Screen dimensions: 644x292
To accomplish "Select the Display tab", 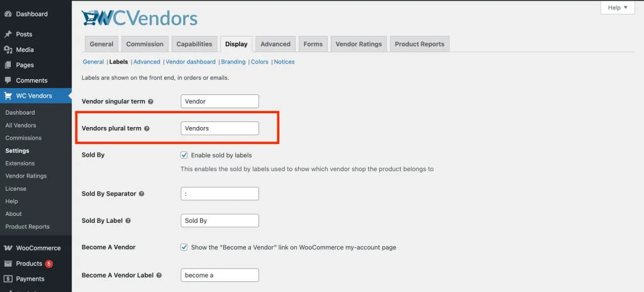I will coord(236,44).
